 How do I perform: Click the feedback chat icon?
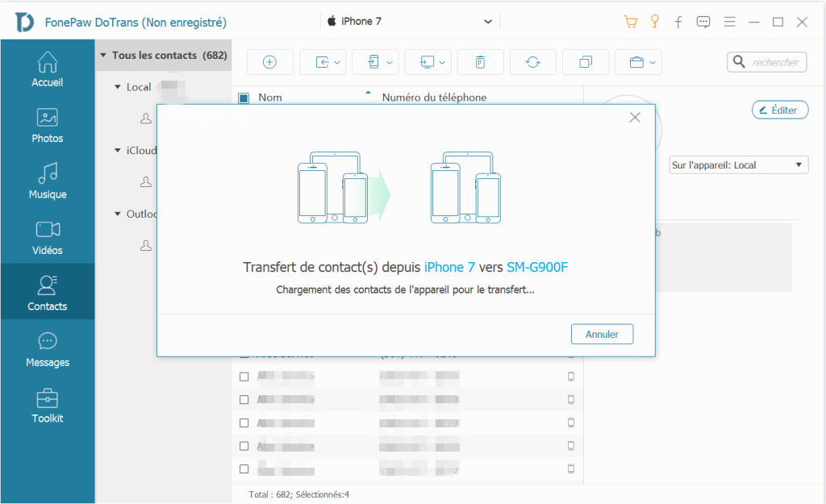pos(703,22)
